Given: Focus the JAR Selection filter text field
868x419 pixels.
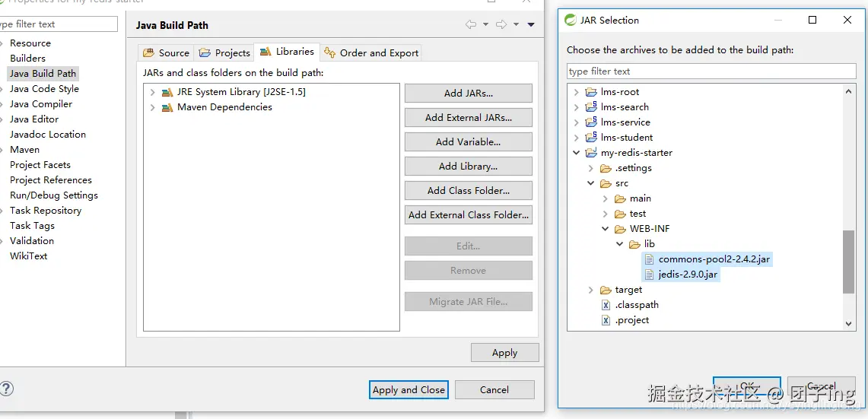Looking at the screenshot, I should point(711,71).
